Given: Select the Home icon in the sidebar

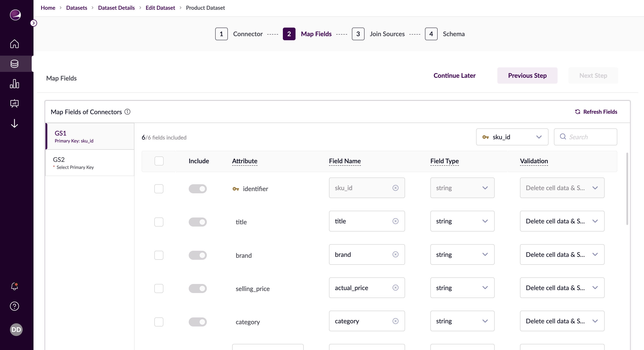Looking at the screenshot, I should click(14, 44).
